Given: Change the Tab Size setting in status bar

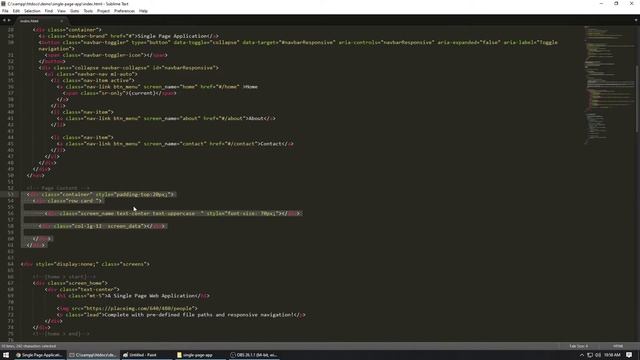Looking at the screenshot, I should click(579, 346).
